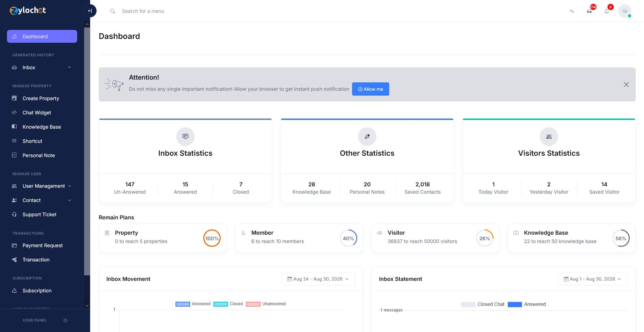Image resolution: width=644 pixels, height=332 pixels.
Task: Open the Payment Request page
Action: (42, 245)
